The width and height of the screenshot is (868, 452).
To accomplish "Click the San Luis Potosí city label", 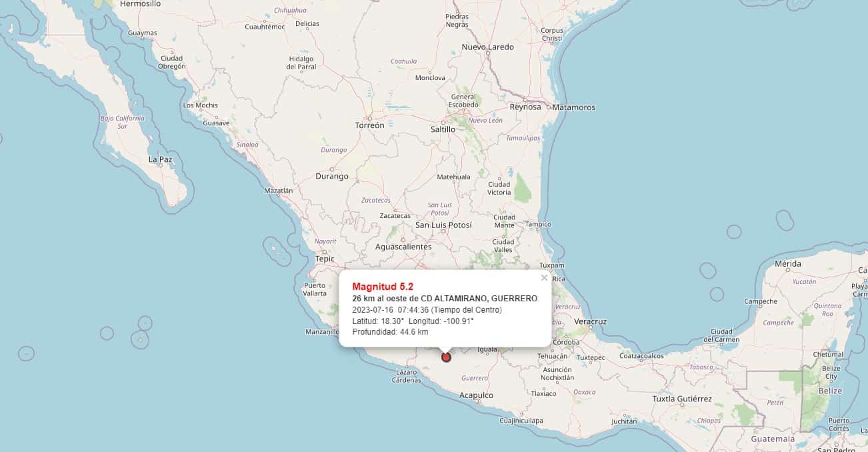I will coord(443,225).
